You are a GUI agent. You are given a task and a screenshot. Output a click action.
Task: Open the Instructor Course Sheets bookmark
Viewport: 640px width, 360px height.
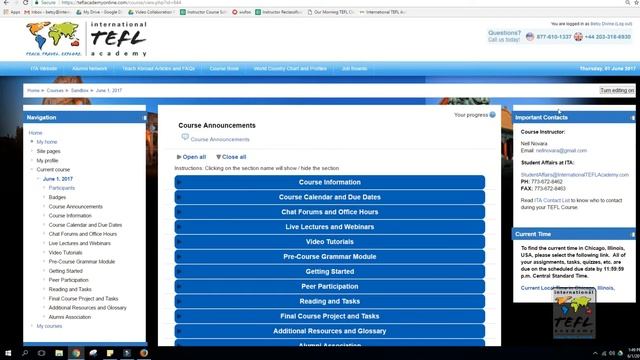pos(203,12)
